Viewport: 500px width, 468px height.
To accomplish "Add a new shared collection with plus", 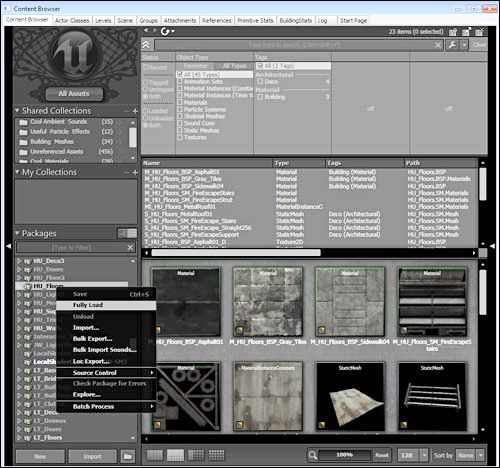I will coord(135,111).
